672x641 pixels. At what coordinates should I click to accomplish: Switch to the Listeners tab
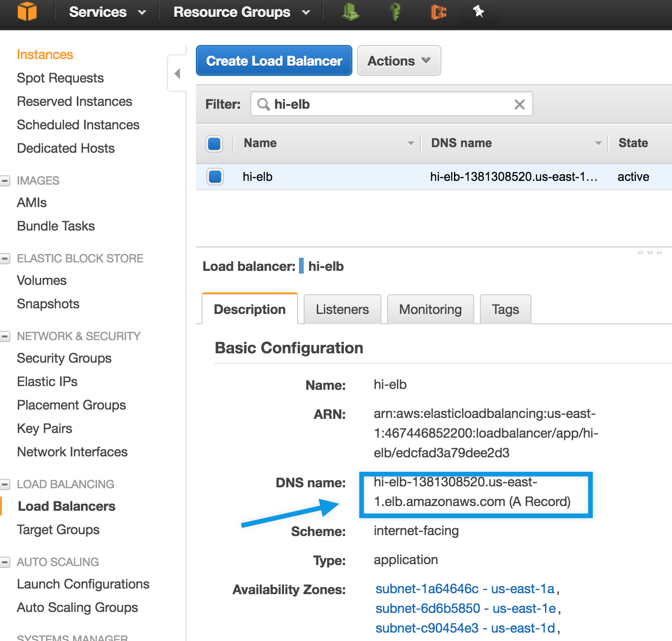click(x=342, y=309)
